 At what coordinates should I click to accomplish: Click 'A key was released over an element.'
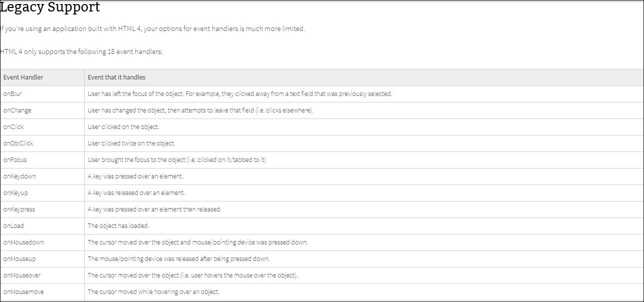136,192
